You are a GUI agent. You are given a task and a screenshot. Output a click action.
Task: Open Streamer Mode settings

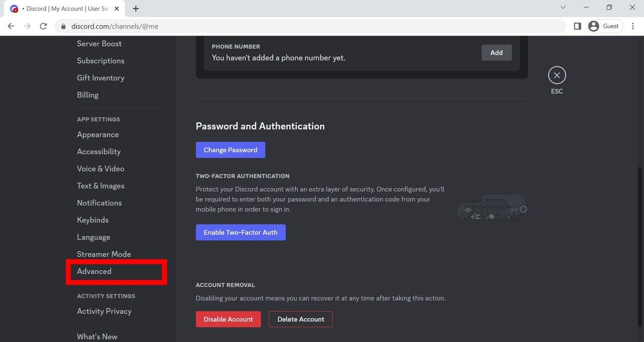[x=104, y=254]
